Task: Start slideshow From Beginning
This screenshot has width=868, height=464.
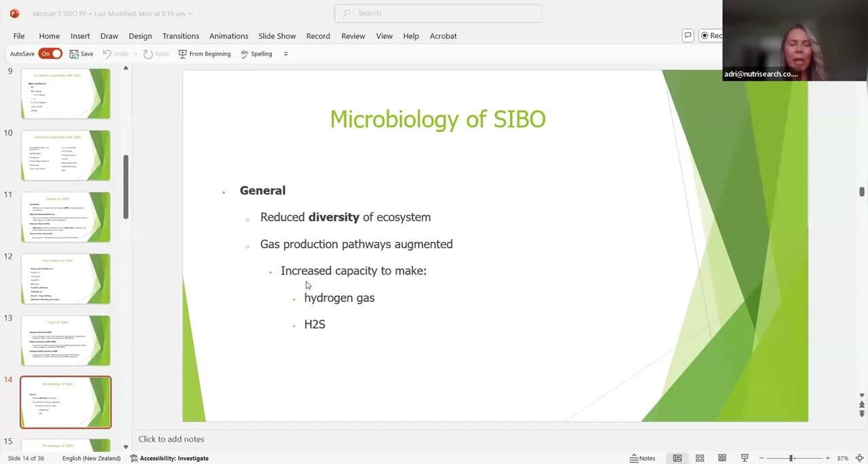Action: tap(204, 54)
